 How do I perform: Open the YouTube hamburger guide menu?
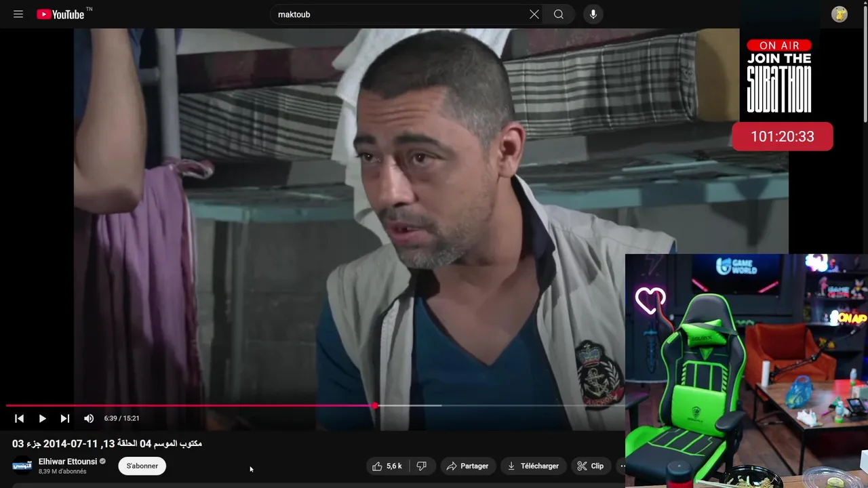click(18, 14)
